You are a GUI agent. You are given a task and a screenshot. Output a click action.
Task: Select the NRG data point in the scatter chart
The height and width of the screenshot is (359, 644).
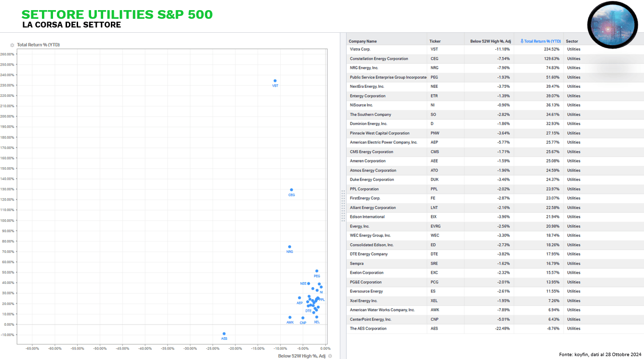(x=290, y=247)
